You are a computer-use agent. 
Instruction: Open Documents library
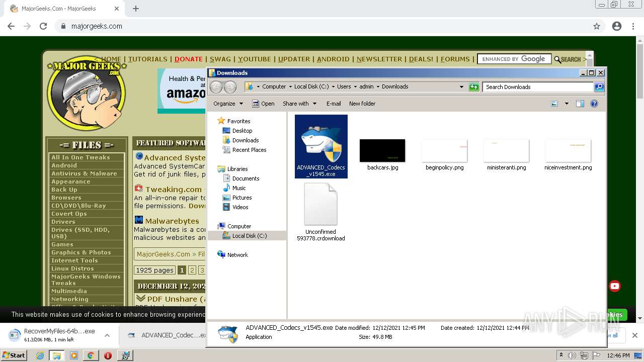[x=246, y=178]
